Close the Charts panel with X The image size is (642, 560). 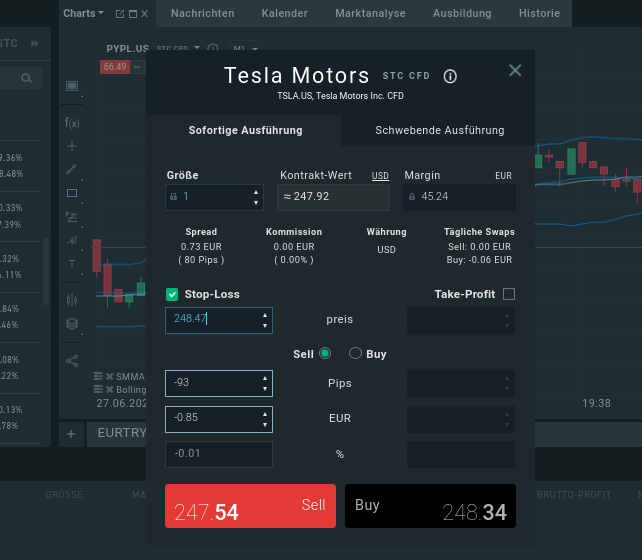click(145, 14)
